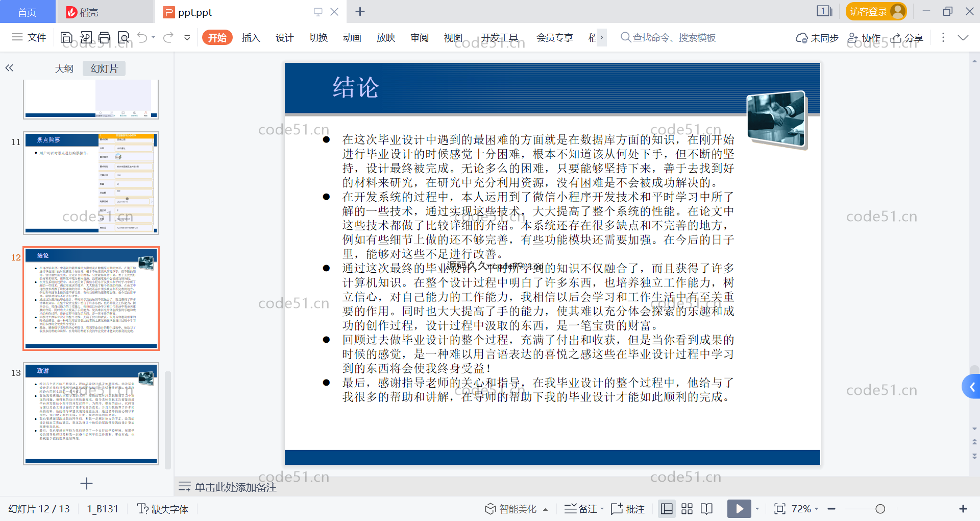Expand the 备注 dropdown arrow

pos(602,509)
